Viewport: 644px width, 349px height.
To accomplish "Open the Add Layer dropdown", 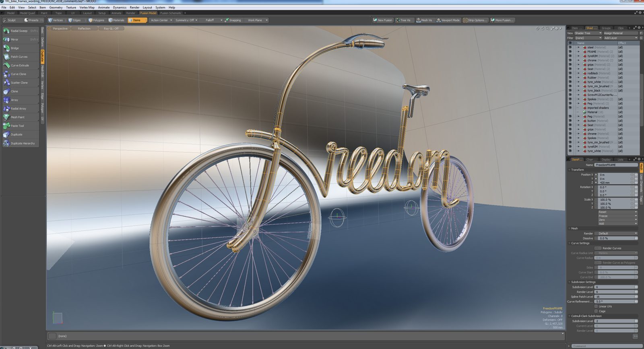I will point(621,38).
